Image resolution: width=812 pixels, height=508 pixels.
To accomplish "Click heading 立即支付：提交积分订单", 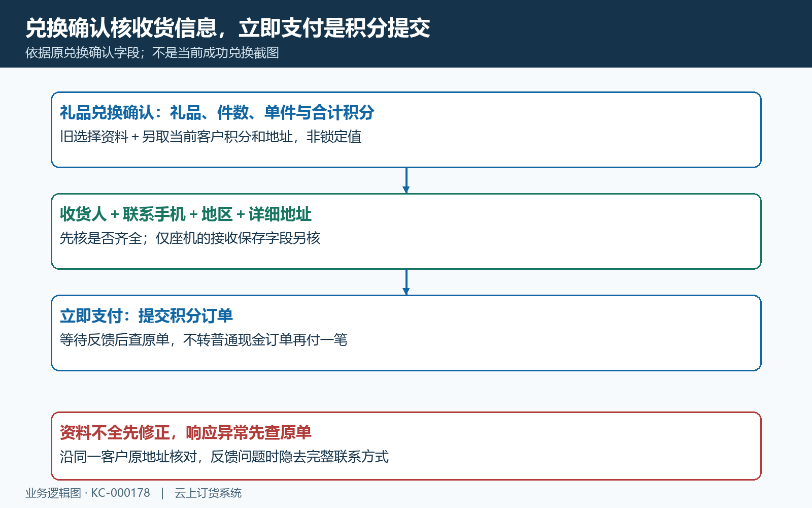I will click(x=146, y=315).
